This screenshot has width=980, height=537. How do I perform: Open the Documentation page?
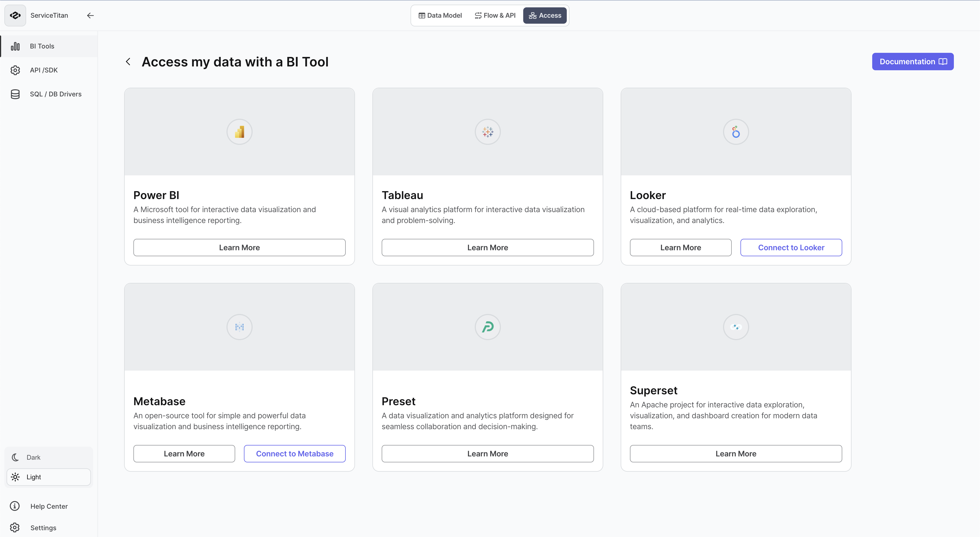click(913, 61)
